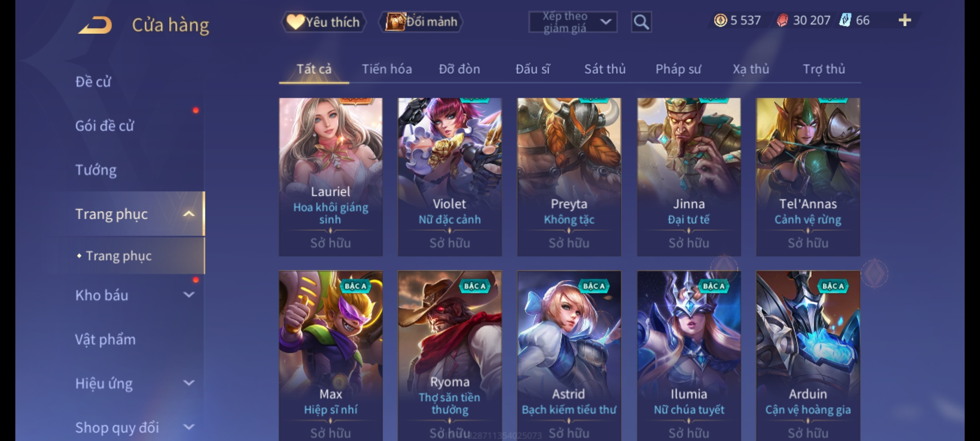980x441 pixels.
Task: Tap the blue voucher currency icon
Action: coord(845,20)
